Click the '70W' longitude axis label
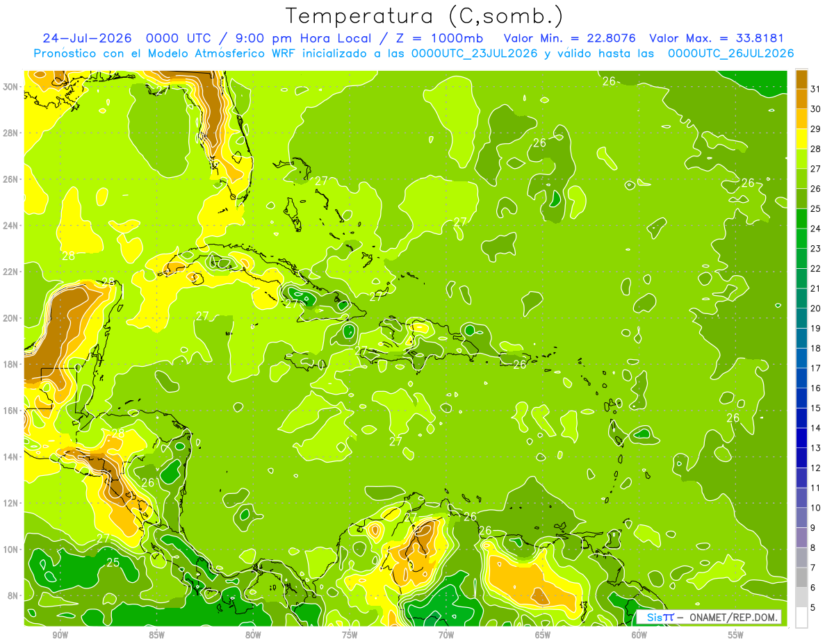The height and width of the screenshot is (644, 834). (x=446, y=635)
